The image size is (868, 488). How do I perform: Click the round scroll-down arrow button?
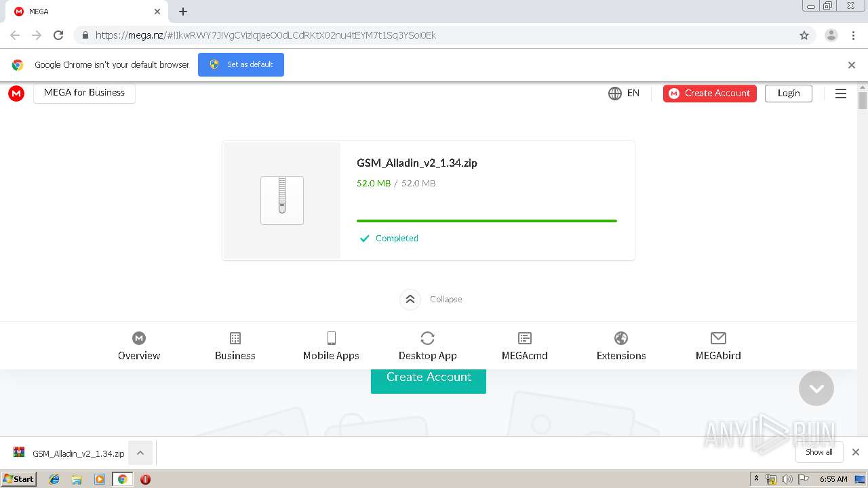point(816,388)
